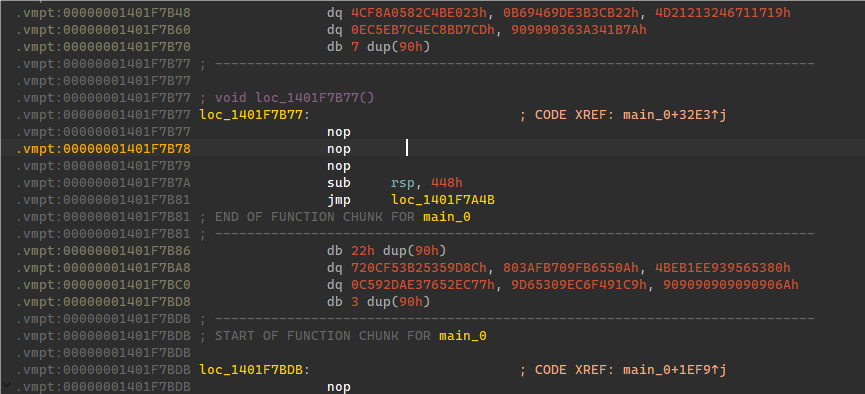The image size is (865, 394).
Task: Click the jmp mnemonic
Action: click(339, 200)
